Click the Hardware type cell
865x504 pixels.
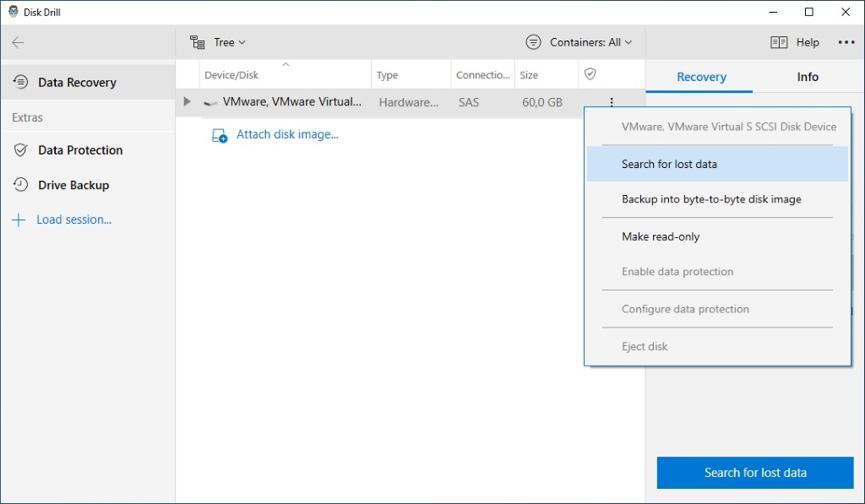[x=408, y=102]
